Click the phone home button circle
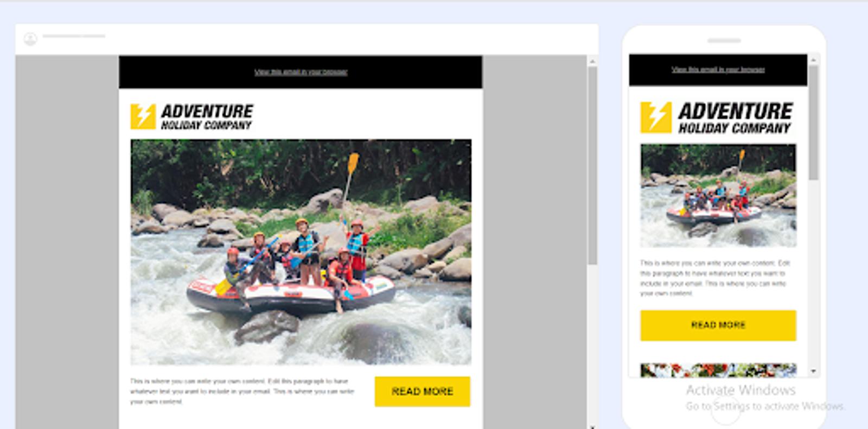Viewport: 868px width, 429px height. click(725, 411)
